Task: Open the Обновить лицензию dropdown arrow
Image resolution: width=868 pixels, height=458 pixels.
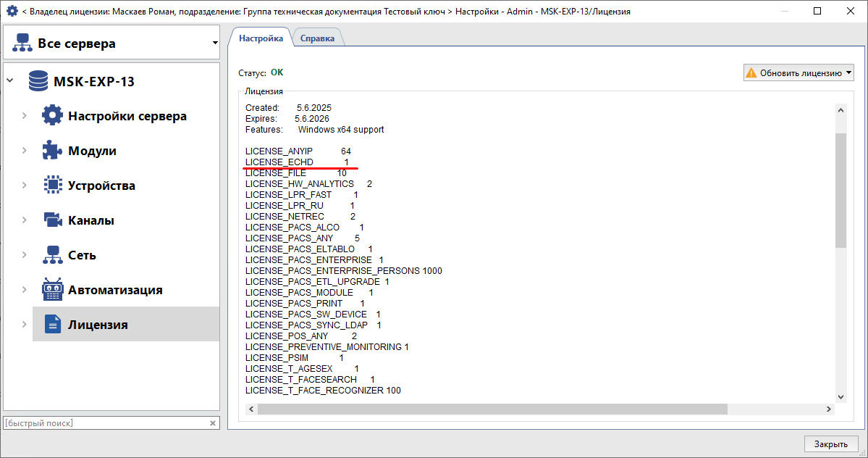Action: pyautogui.click(x=848, y=72)
